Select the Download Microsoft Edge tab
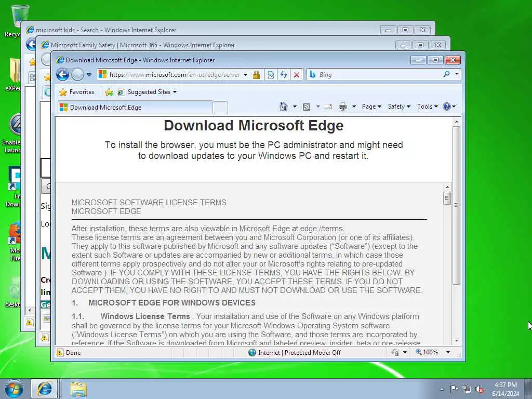The width and height of the screenshot is (532, 399). coord(135,108)
